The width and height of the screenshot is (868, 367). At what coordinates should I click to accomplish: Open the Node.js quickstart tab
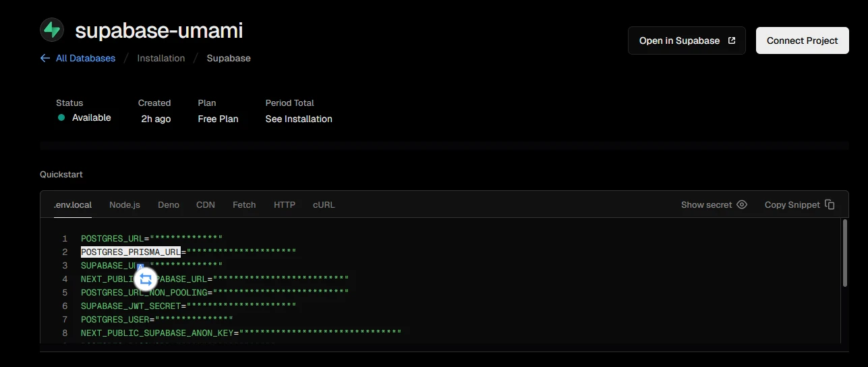(x=125, y=204)
